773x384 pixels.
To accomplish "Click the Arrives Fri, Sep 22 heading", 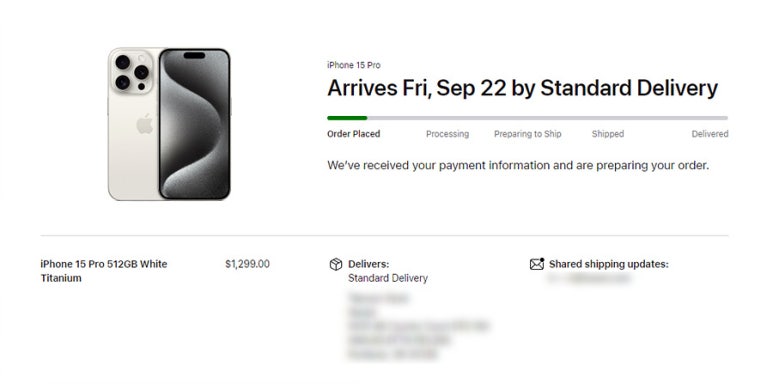I will (x=522, y=88).
